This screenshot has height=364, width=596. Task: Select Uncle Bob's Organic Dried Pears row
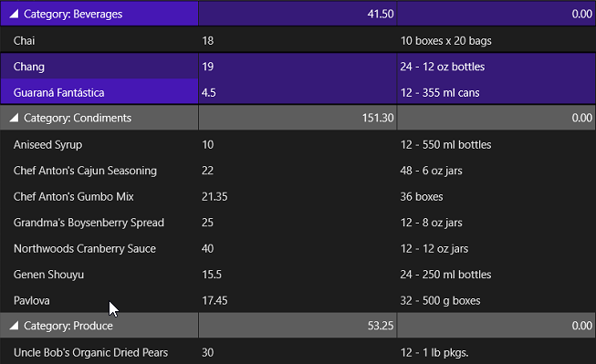coord(298,352)
